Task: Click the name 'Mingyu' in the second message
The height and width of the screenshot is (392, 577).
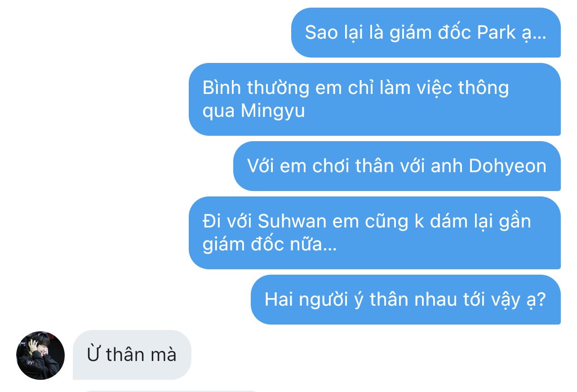Action: point(273,111)
